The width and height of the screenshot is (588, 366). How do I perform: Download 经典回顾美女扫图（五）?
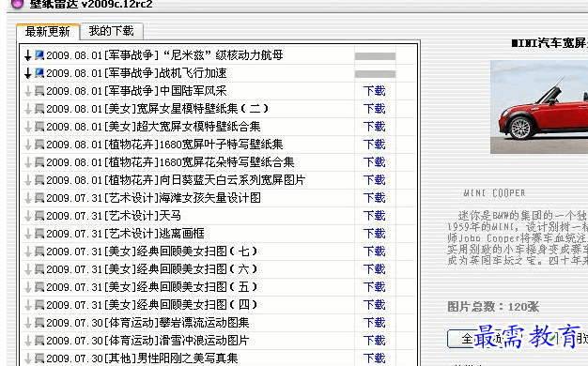[374, 287]
